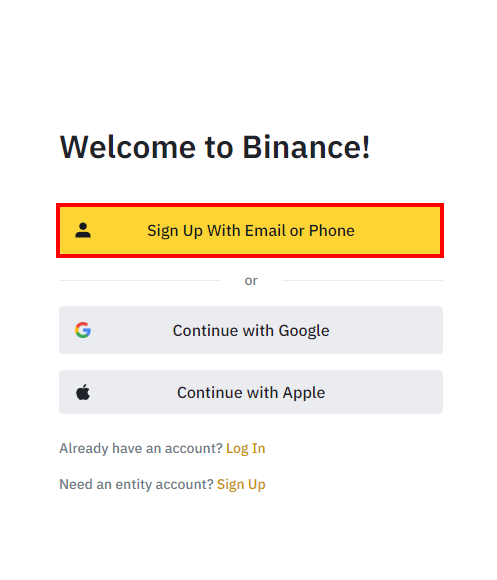Click the 'Continue with Apple' text label

tap(251, 392)
